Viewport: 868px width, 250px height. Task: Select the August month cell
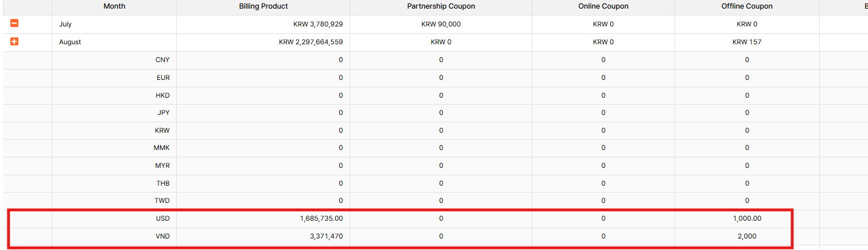coord(70,42)
